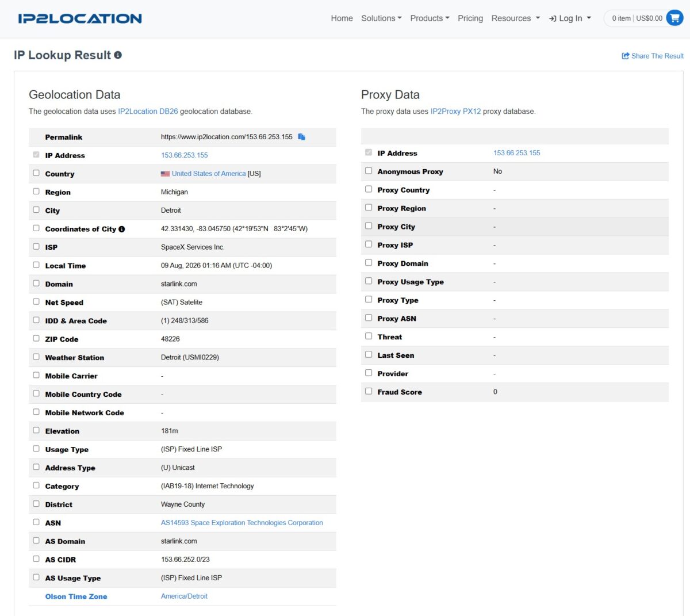Open the Log In dropdown

pos(570,18)
